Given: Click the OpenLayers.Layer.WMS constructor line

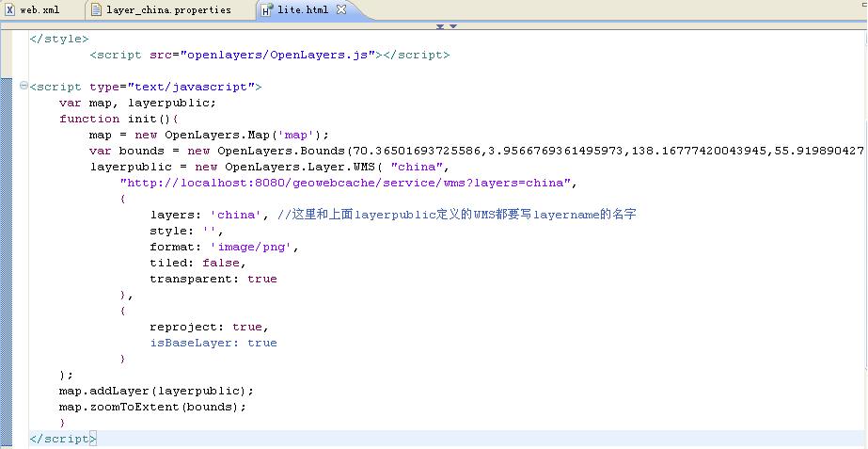Looking at the screenshot, I should [x=270, y=167].
